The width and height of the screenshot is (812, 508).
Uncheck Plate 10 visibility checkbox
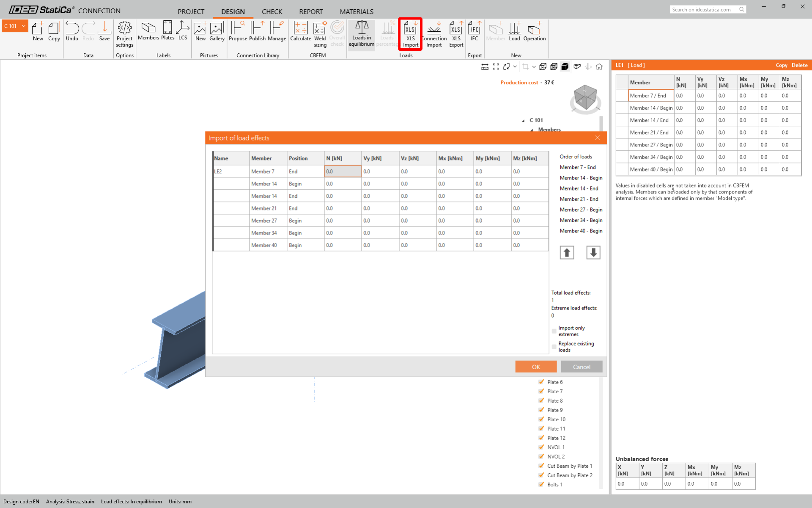[x=541, y=419]
